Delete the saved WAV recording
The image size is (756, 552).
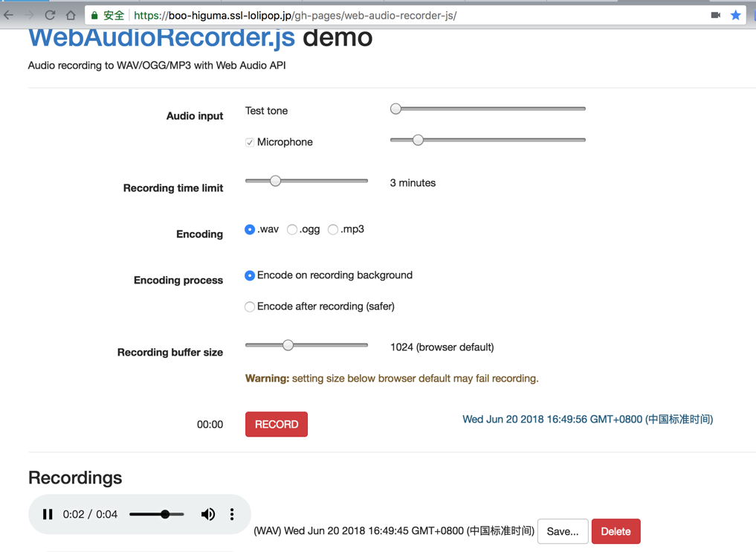(616, 531)
